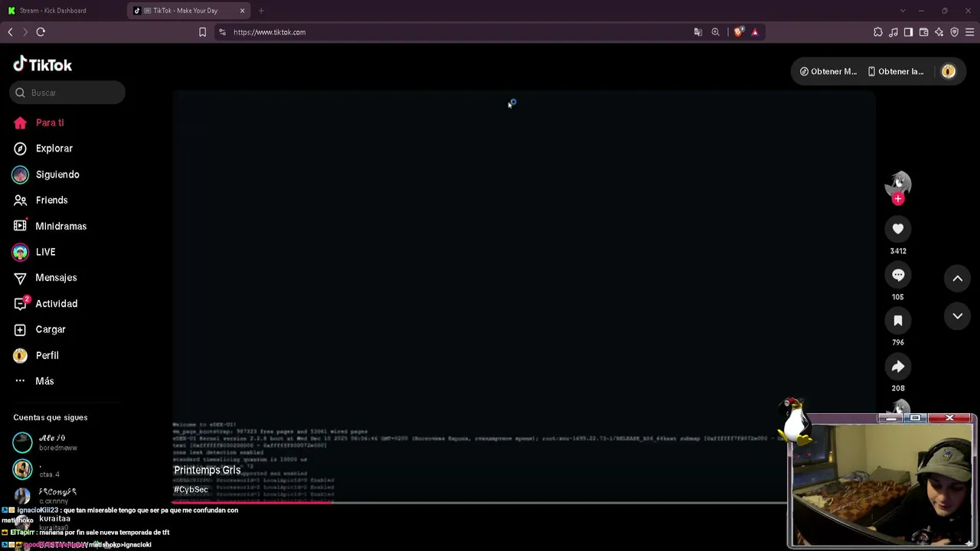Click the creator avatar above the like button
The image size is (980, 551).
coord(898,184)
